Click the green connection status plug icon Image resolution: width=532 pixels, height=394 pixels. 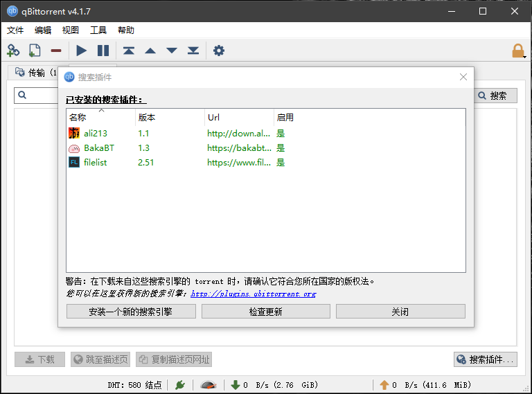pos(180,385)
